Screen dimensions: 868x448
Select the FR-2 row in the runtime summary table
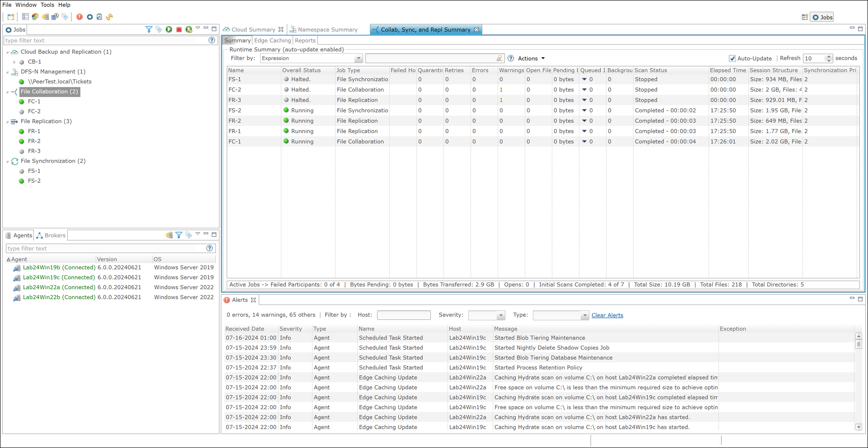tap(542, 121)
